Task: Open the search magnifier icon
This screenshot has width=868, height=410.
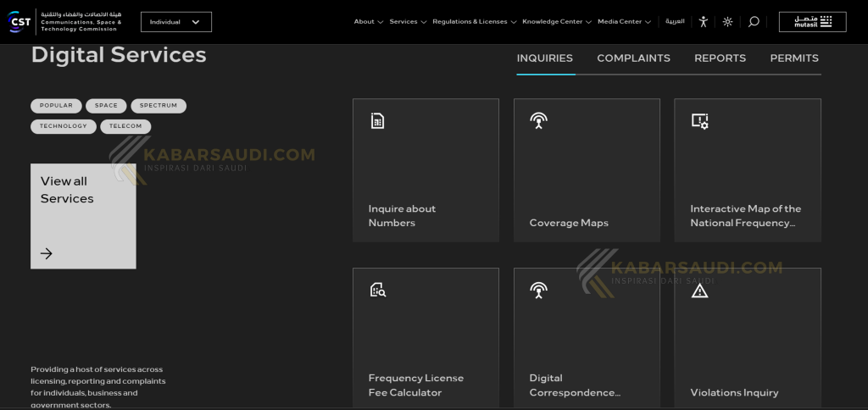Action: 754,22
